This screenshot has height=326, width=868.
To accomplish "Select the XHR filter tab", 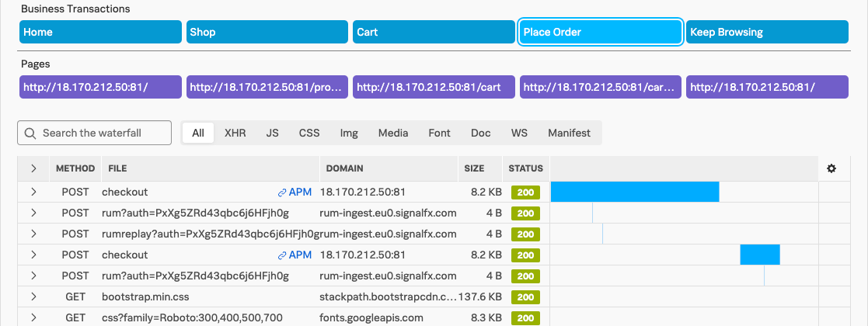I will coord(235,133).
